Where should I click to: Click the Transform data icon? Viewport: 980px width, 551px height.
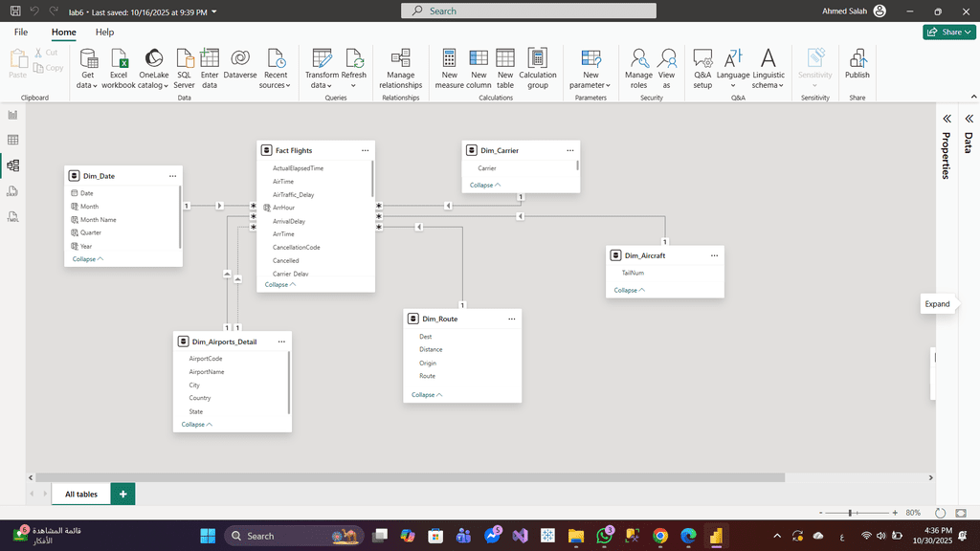(x=322, y=58)
